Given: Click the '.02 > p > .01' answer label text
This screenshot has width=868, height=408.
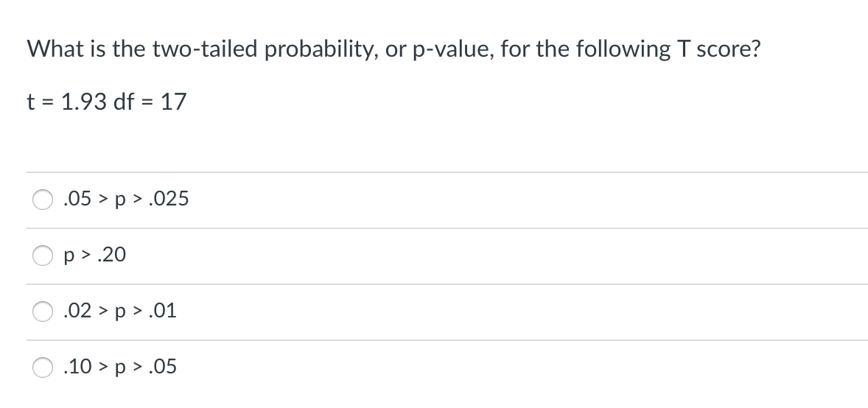Looking at the screenshot, I should click(120, 311).
